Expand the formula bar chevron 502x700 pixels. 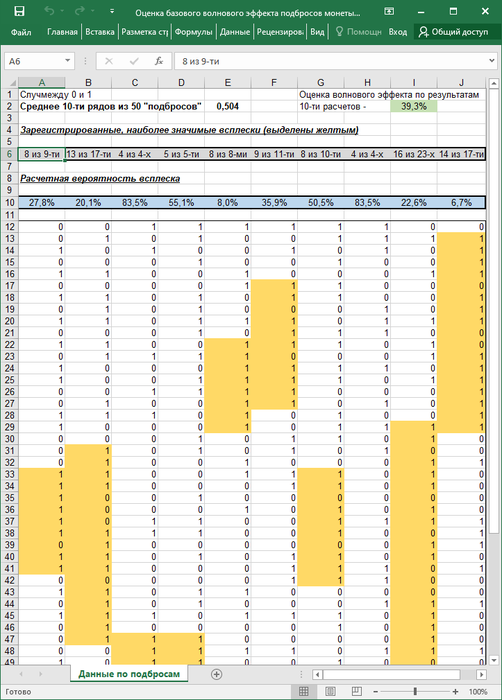492,61
